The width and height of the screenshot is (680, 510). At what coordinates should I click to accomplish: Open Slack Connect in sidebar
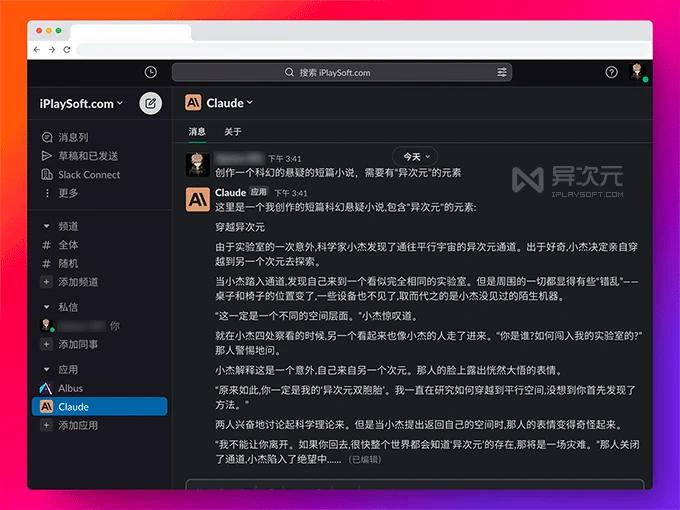81,174
